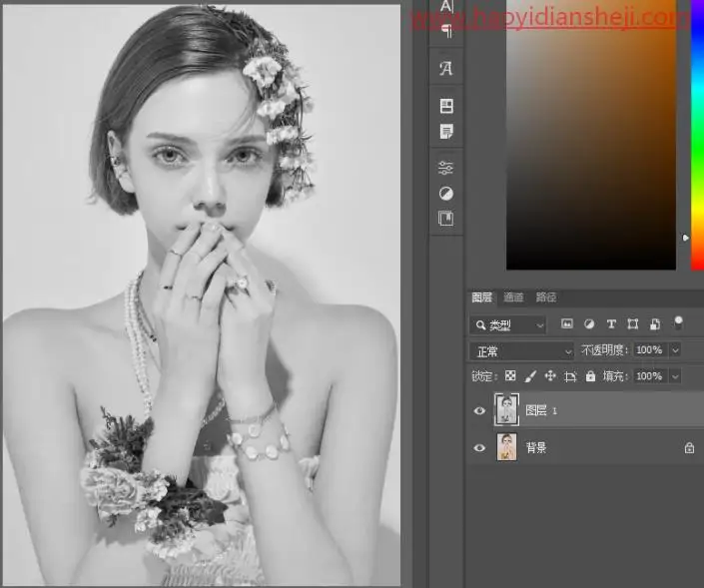
Task: Click the opacity 100% value field
Action: pos(650,350)
